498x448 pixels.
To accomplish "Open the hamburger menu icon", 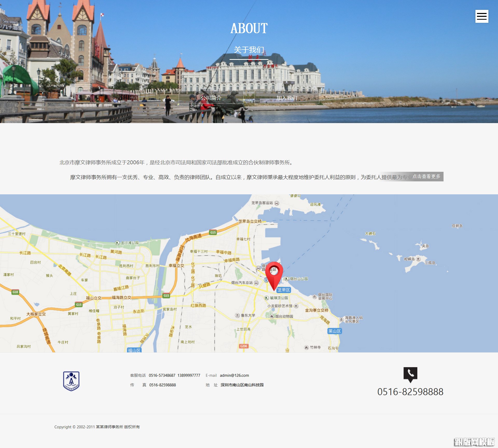I will [x=482, y=16].
